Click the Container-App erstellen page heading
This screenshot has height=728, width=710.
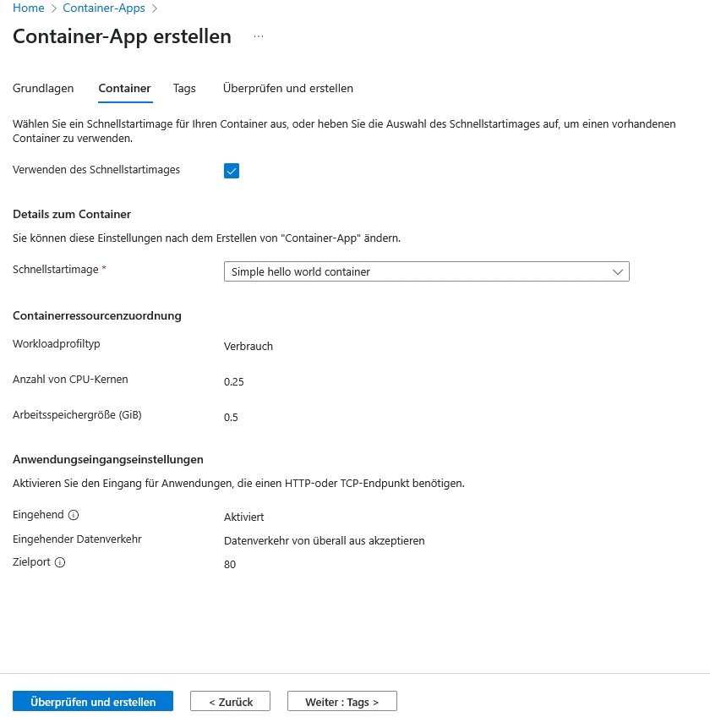click(x=122, y=36)
